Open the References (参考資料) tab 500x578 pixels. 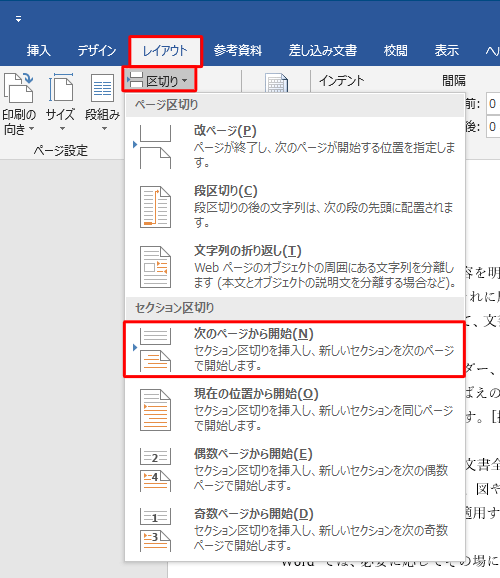point(237,51)
